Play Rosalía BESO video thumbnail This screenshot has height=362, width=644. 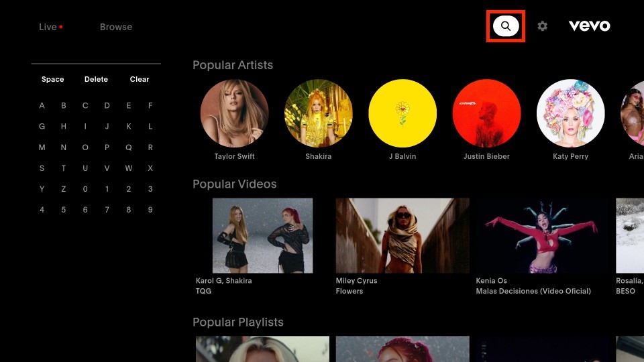tap(630, 235)
